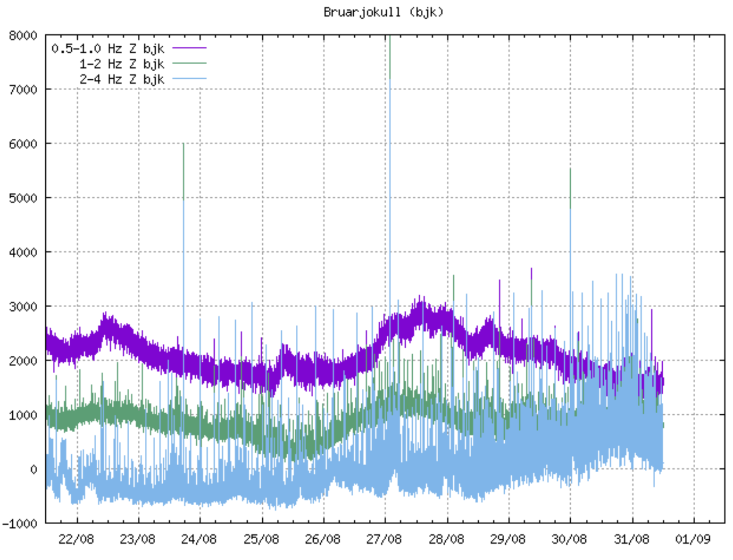
Task: Click the 5000 value on the y-axis
Action: (x=23, y=198)
